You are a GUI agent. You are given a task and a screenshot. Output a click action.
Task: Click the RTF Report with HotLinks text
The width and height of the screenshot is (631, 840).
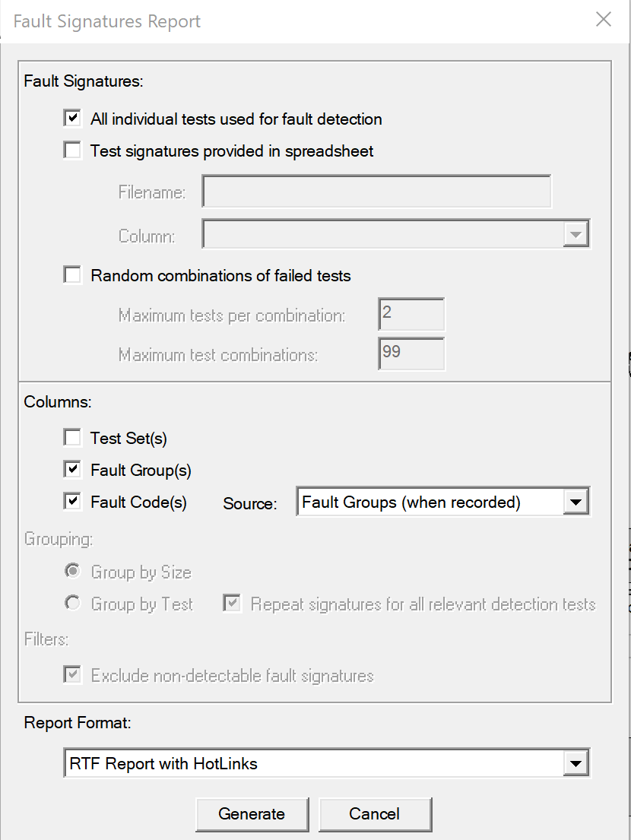[x=163, y=763]
